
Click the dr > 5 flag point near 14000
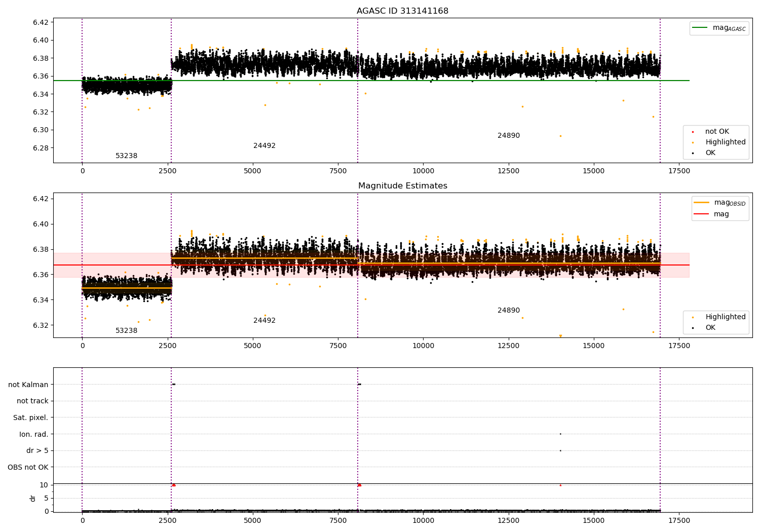tap(560, 450)
